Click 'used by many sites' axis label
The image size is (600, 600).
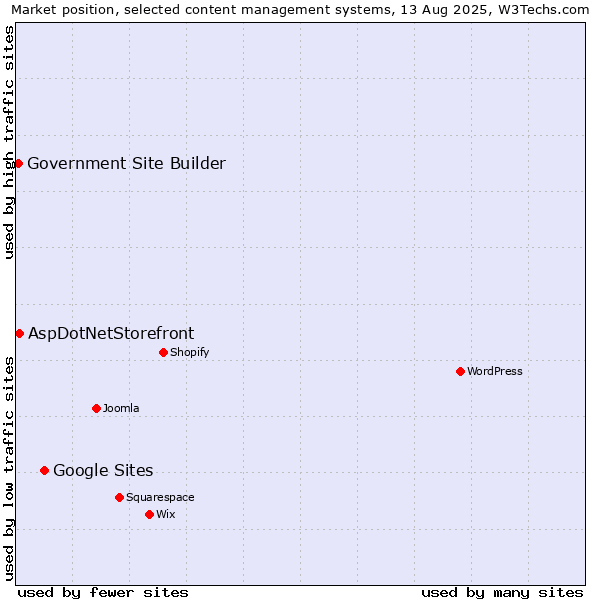click(x=502, y=593)
